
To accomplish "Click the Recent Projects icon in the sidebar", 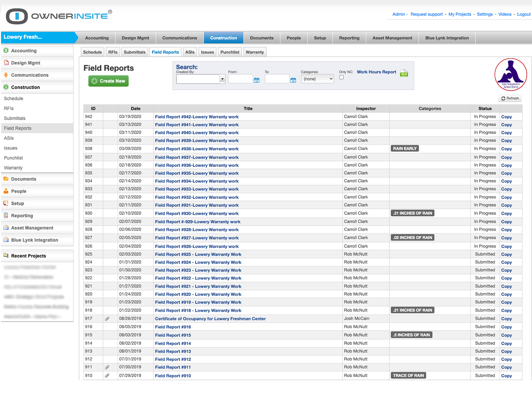I will (x=6, y=255).
